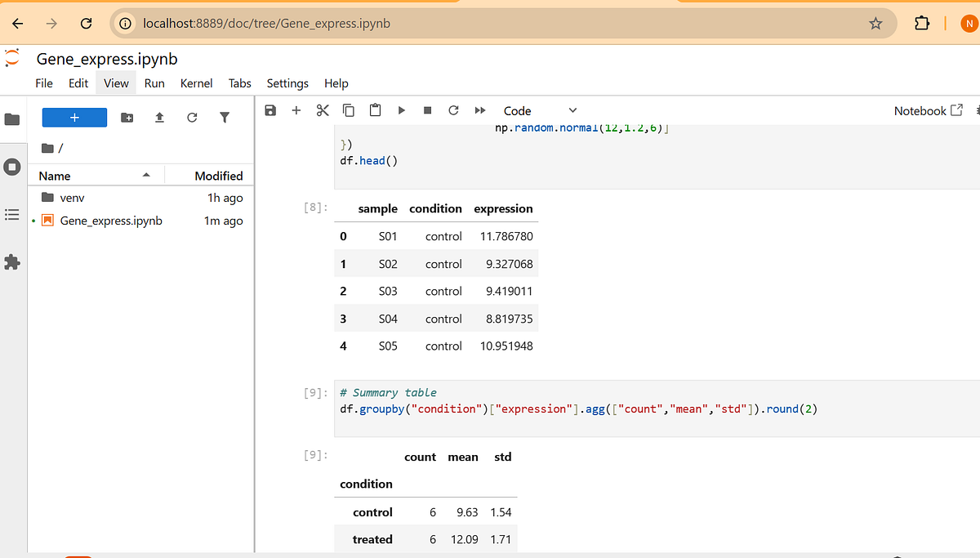Bookmark this page with the star icon

[875, 24]
